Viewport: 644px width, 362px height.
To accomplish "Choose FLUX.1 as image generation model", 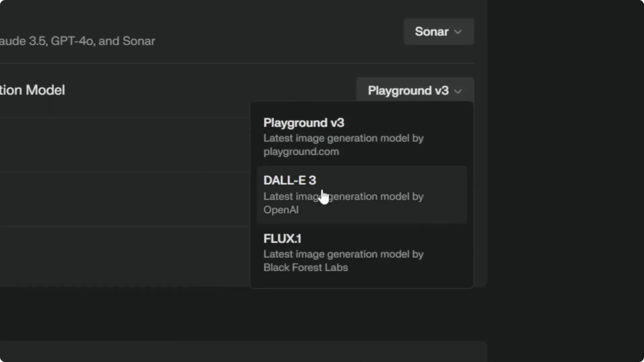I will point(362,253).
